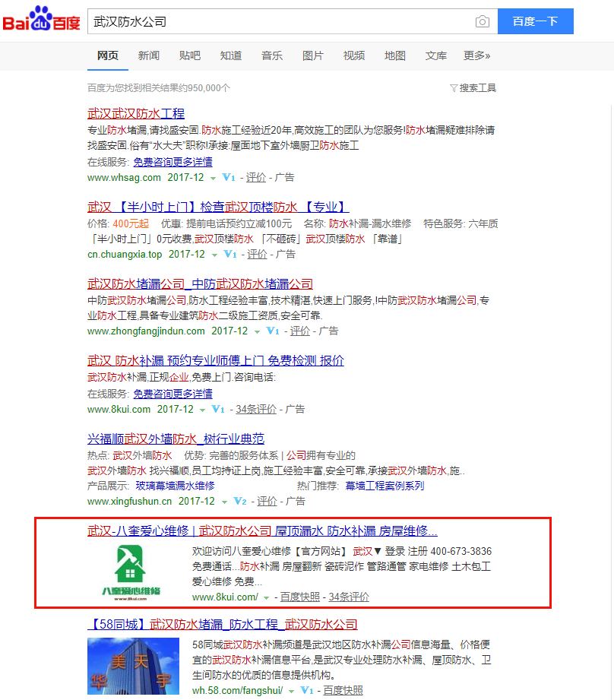
Task: Click 评价 link of whsag.com result
Action: pyautogui.click(x=256, y=178)
